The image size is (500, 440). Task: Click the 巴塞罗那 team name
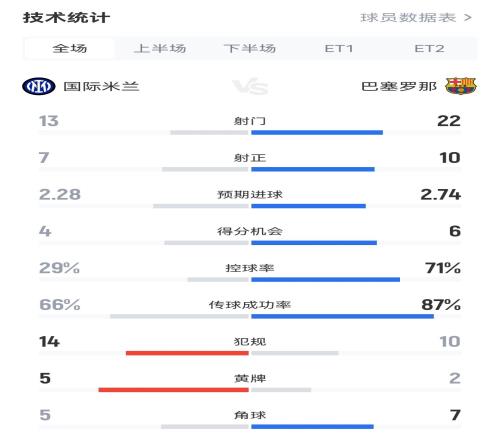coord(399,86)
